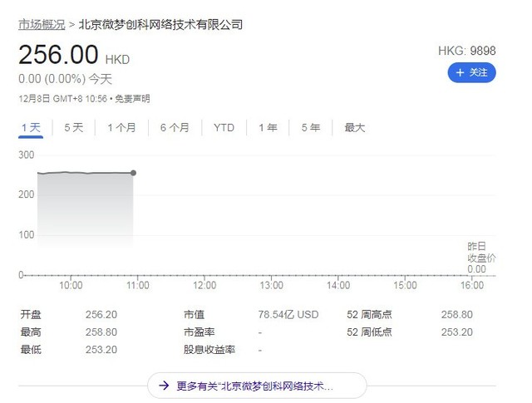Click the company name 北京微梦创科网络技术有限公司

(160, 24)
